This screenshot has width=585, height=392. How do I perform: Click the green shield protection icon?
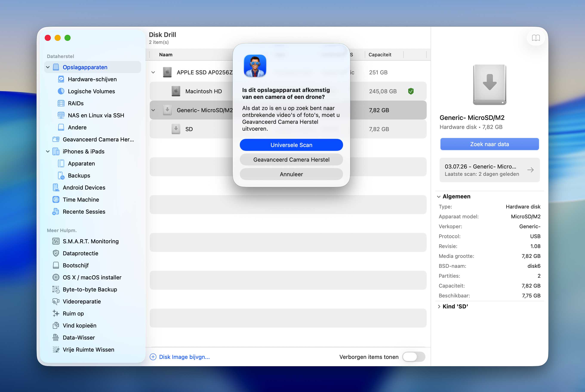[x=411, y=91]
